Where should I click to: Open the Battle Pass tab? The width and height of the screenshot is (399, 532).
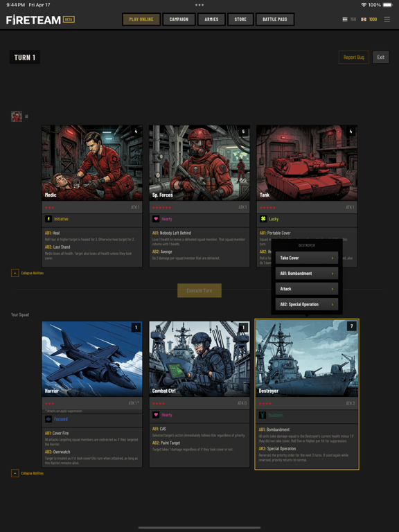(275, 19)
